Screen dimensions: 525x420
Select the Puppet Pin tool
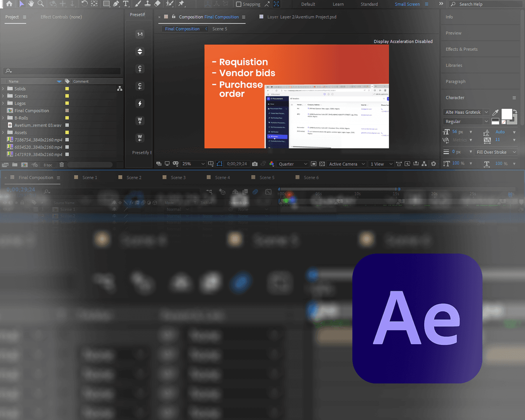pos(181,3)
